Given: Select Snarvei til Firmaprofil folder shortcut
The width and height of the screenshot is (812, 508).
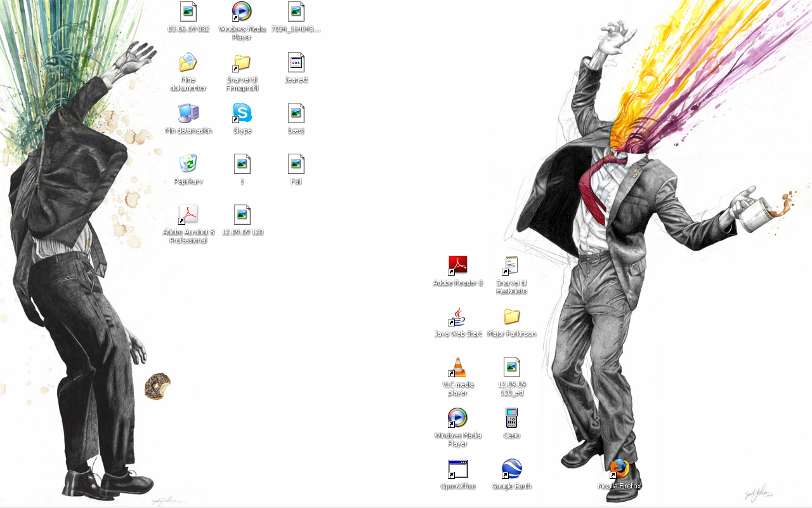Looking at the screenshot, I should [242, 62].
